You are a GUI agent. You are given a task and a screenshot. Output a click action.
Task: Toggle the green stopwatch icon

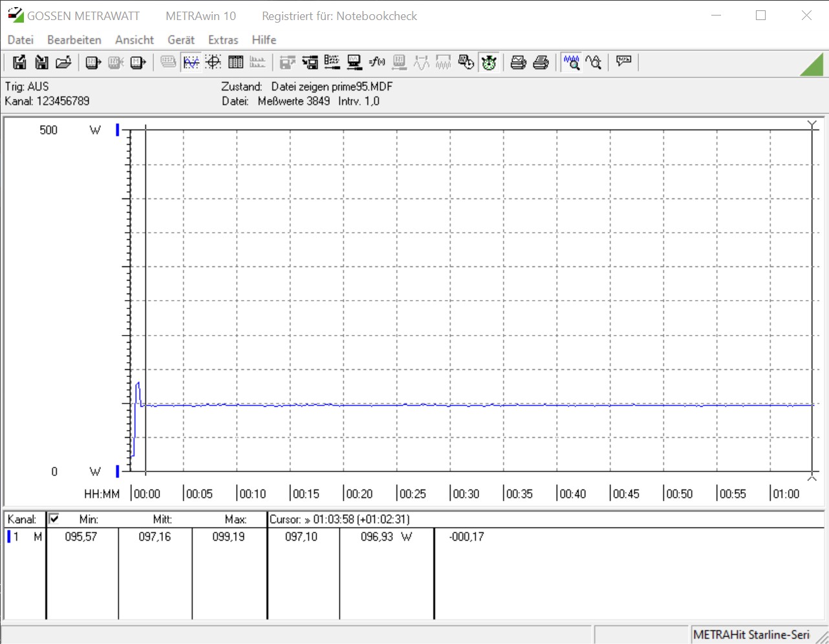click(x=489, y=62)
